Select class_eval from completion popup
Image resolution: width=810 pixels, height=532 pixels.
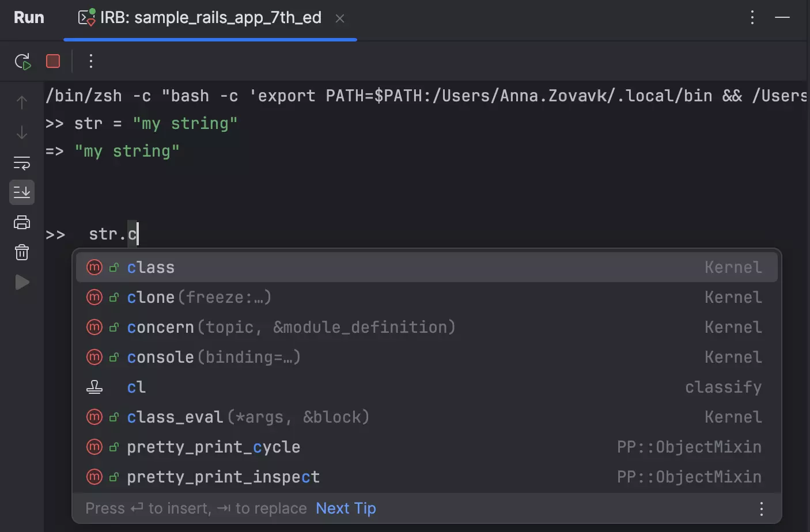(174, 417)
